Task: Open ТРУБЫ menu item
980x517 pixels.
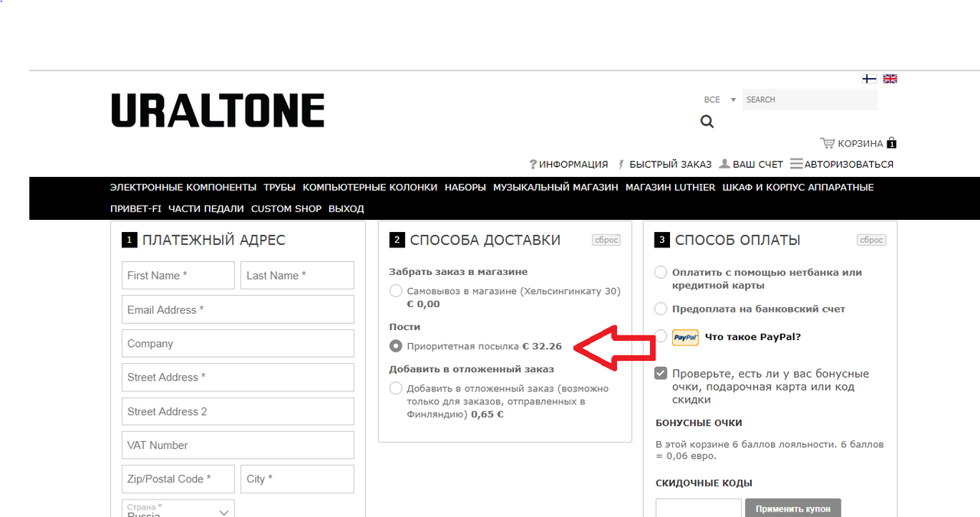Action: [279, 187]
